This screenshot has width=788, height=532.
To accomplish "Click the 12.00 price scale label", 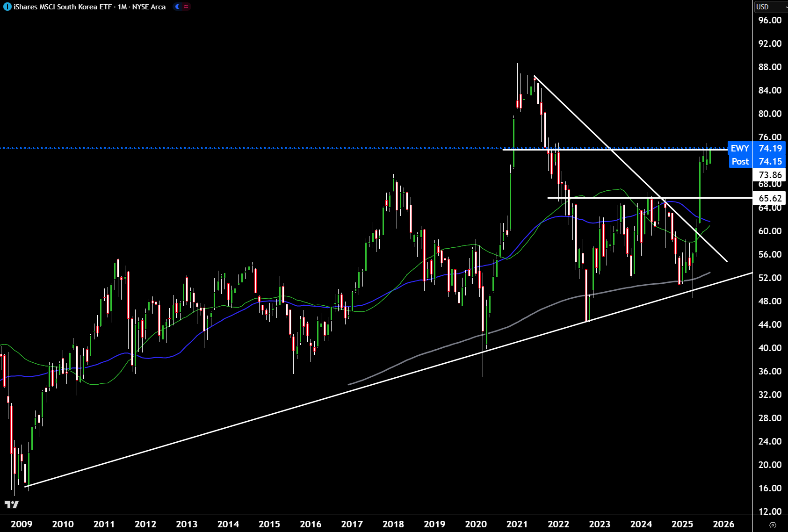I will 770,511.
